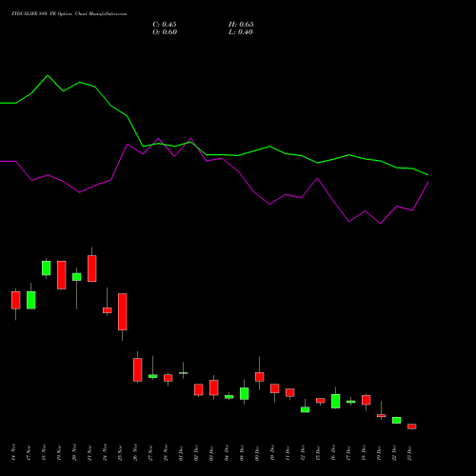476x476 pixels.
Task: Select the '22 Dec' date label
Action: click(x=394, y=452)
